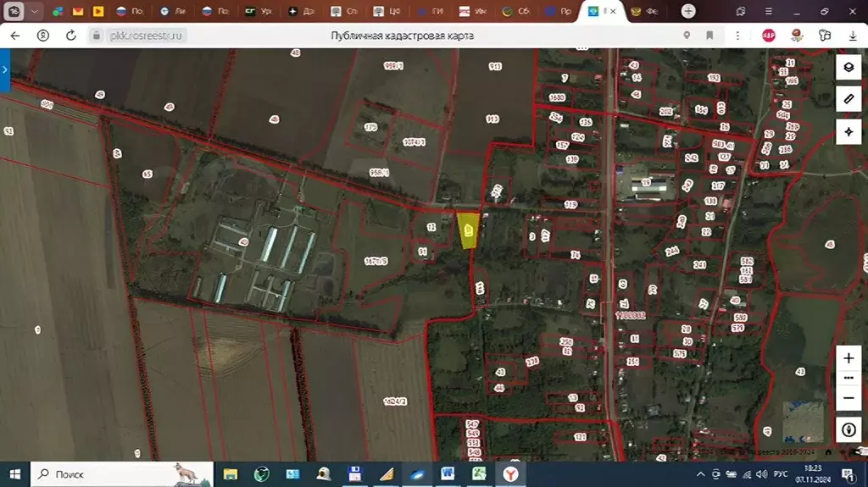The height and width of the screenshot is (487, 868).
Task: Zoom in the map with plus
Action: pyautogui.click(x=848, y=358)
